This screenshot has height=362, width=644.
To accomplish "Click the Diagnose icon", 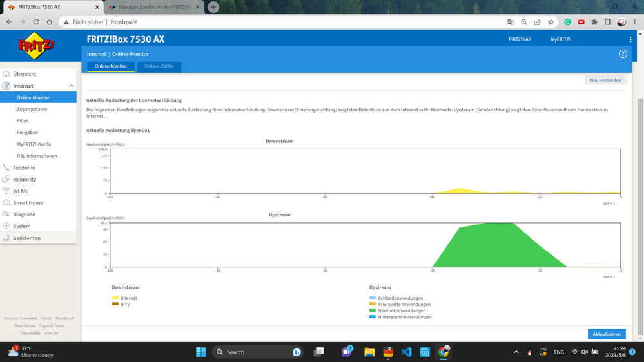I will pyautogui.click(x=6, y=214).
